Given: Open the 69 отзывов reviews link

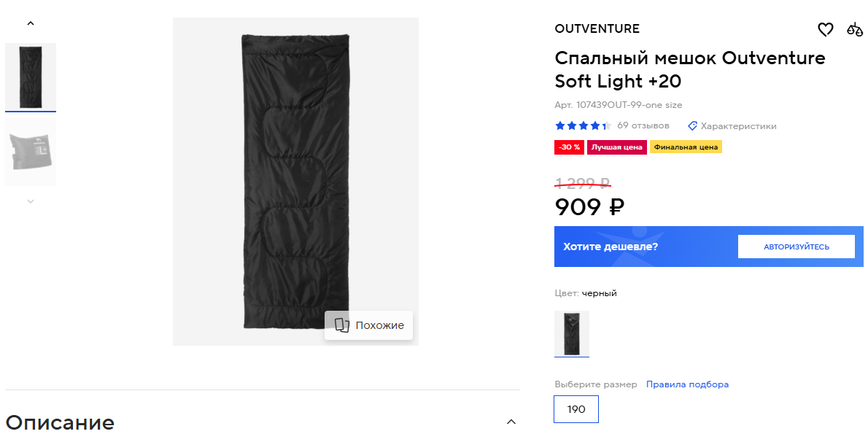Looking at the screenshot, I should (x=643, y=125).
